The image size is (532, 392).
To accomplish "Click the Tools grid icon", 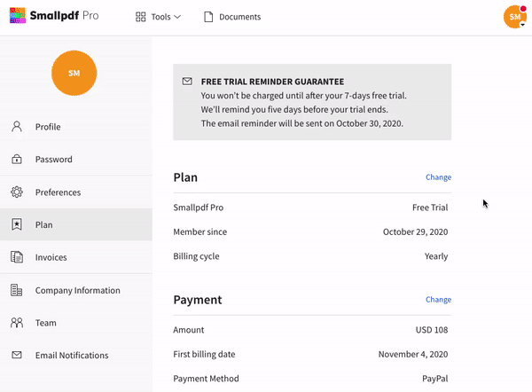I will (140, 17).
